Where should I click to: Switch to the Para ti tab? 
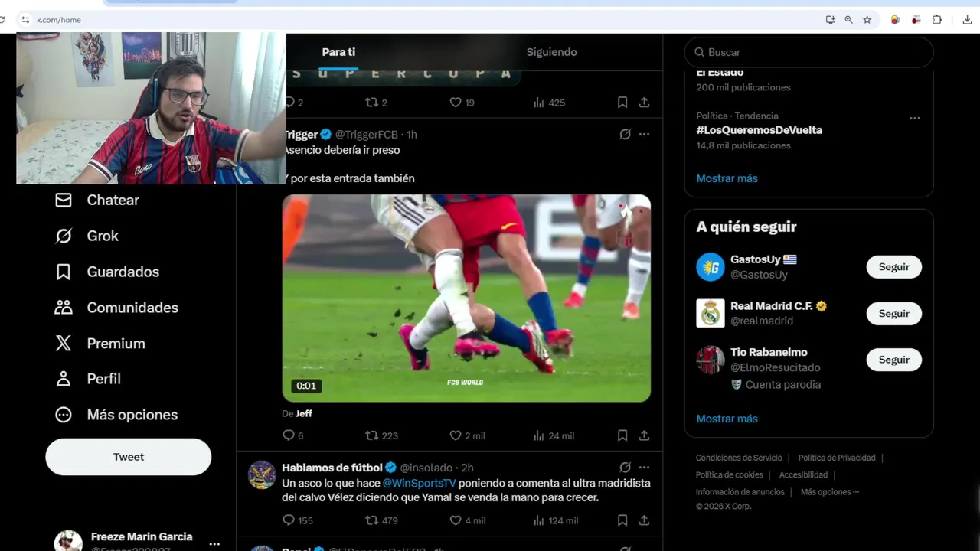(338, 52)
